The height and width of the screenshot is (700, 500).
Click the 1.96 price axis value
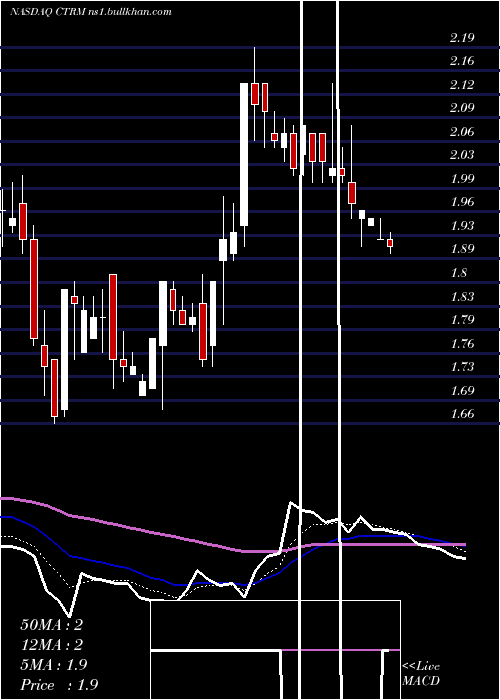click(x=462, y=202)
